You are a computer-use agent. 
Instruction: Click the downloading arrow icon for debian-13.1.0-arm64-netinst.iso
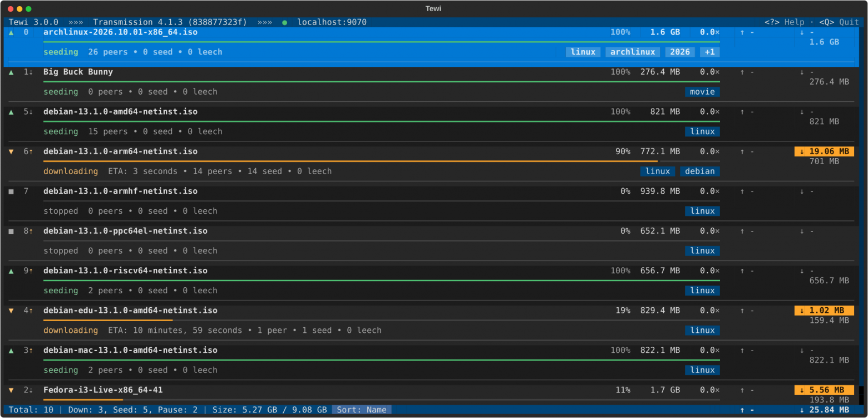[x=11, y=152]
